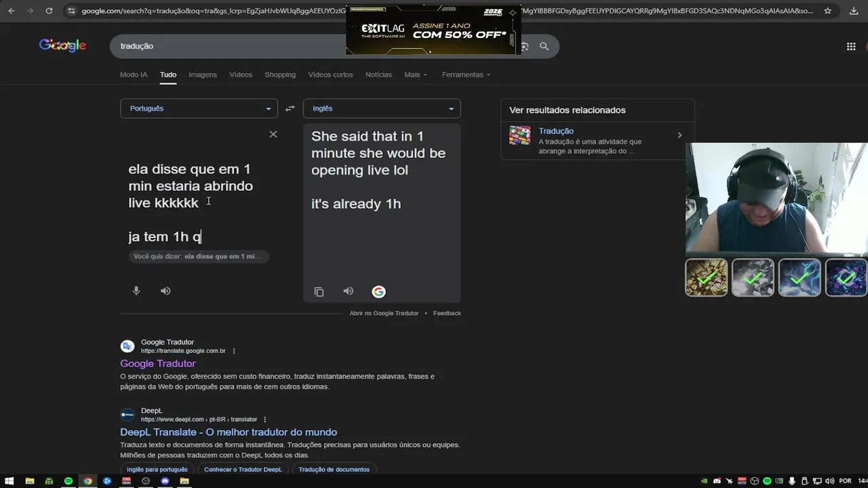The height and width of the screenshot is (488, 868).
Task: Bookmark this page with the star icon
Action: pyautogui.click(x=827, y=11)
